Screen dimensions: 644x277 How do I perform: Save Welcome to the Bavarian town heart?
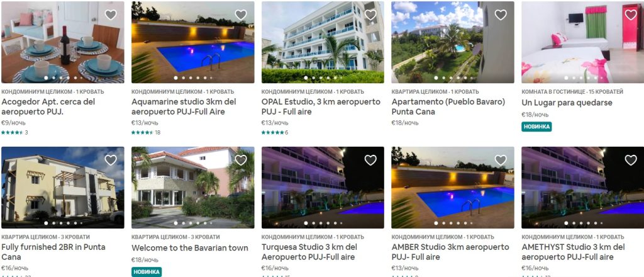pos(241,160)
